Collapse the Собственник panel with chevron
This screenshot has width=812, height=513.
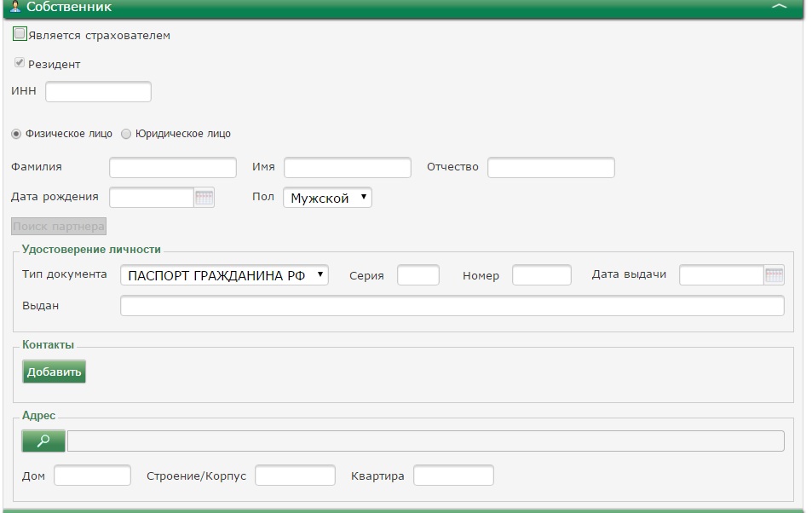tap(779, 7)
